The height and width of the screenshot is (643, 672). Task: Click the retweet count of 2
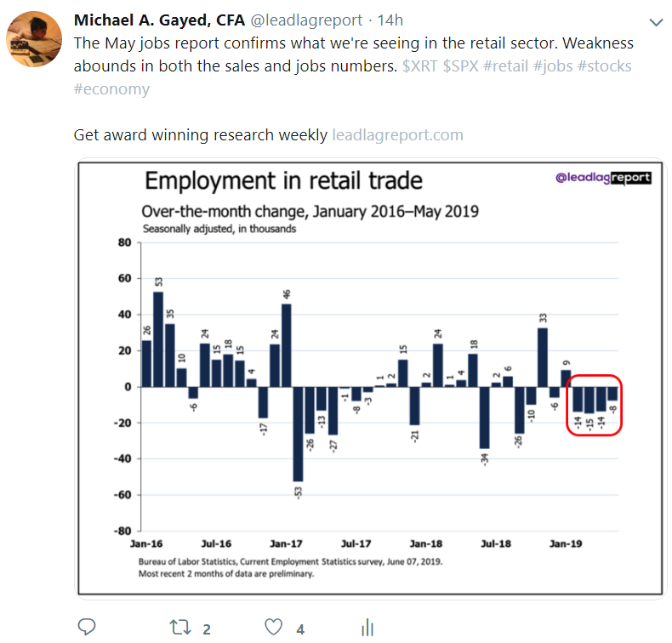(207, 629)
